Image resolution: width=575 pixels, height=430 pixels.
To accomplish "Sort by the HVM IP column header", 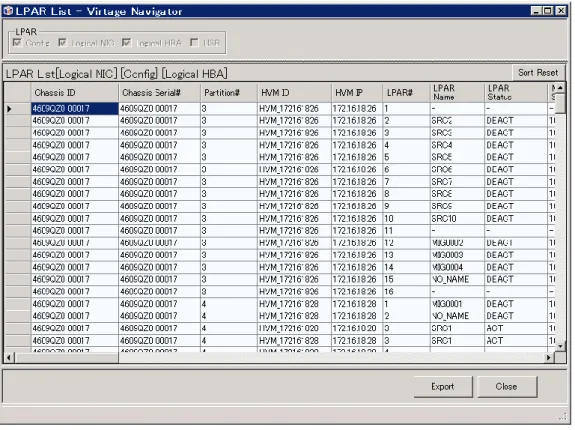I will (357, 93).
